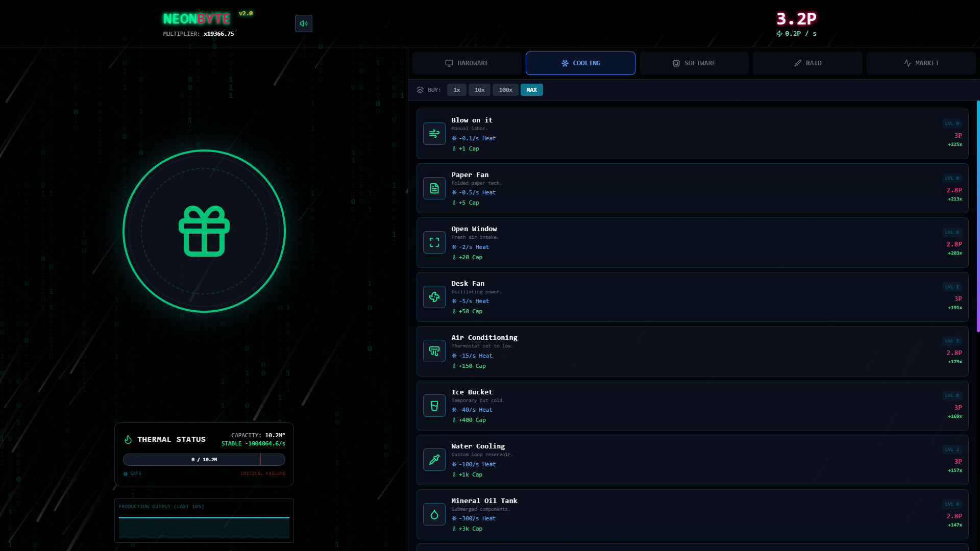Click the Mineral Oil Tank droplet icon
The width and height of the screenshot is (980, 551).
[x=434, y=514]
